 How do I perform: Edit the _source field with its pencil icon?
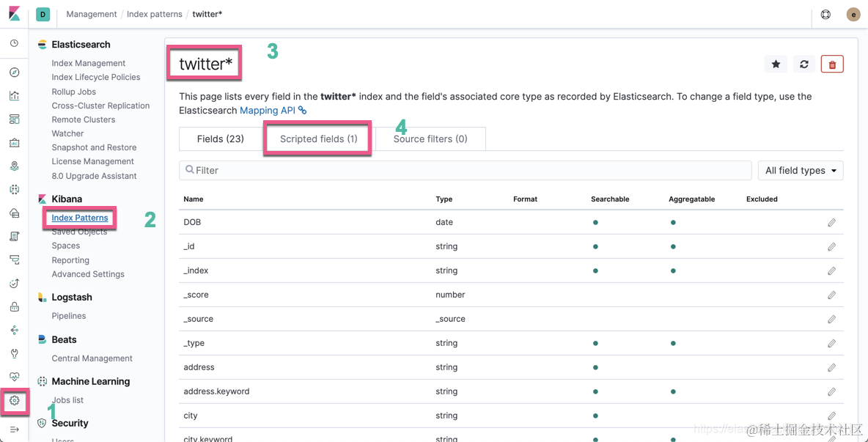tap(831, 319)
